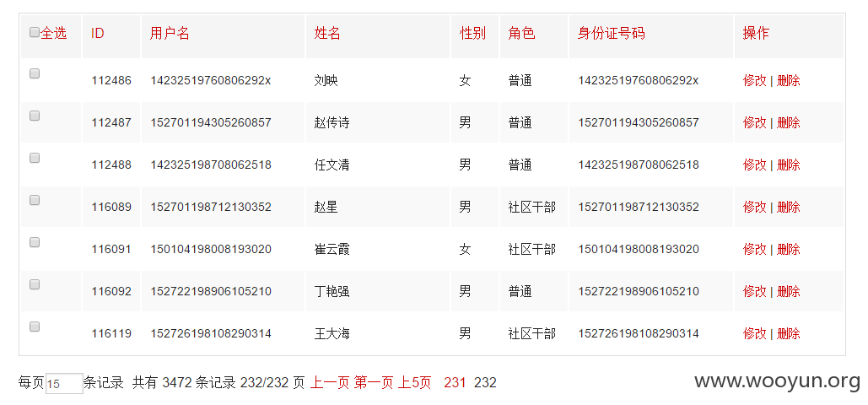Click the name cell 王大海
This screenshot has height=405, width=868.
tap(332, 333)
